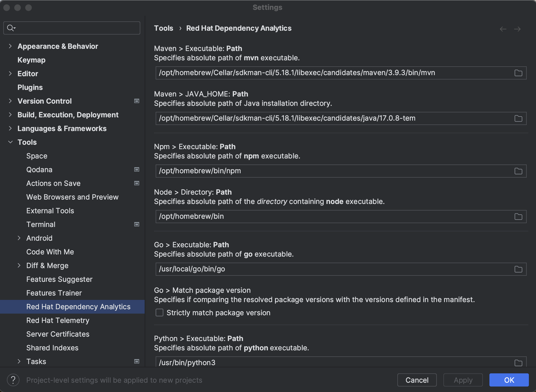The height and width of the screenshot is (392, 536).
Task: Click the folder icon in the JAVA_HOME path field
Action: coord(518,118)
